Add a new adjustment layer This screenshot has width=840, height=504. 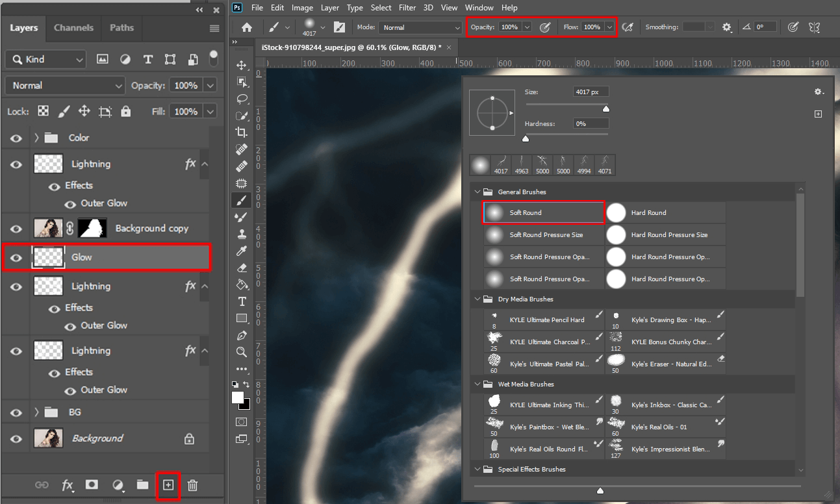(x=118, y=485)
